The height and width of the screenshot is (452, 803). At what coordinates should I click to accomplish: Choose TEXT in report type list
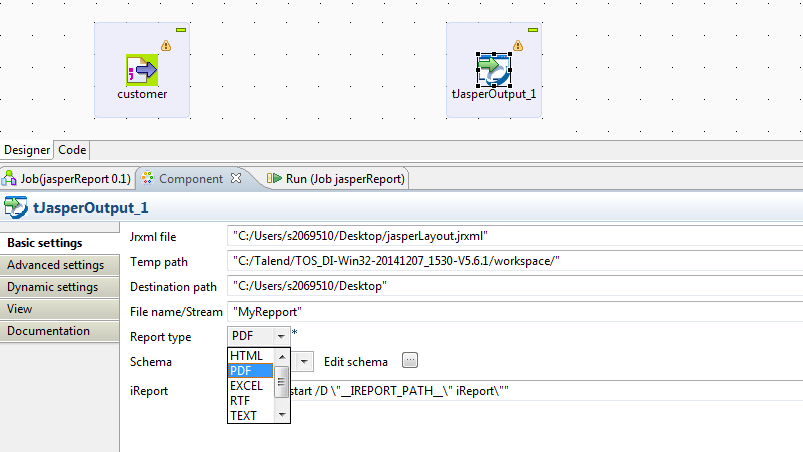pos(251,416)
